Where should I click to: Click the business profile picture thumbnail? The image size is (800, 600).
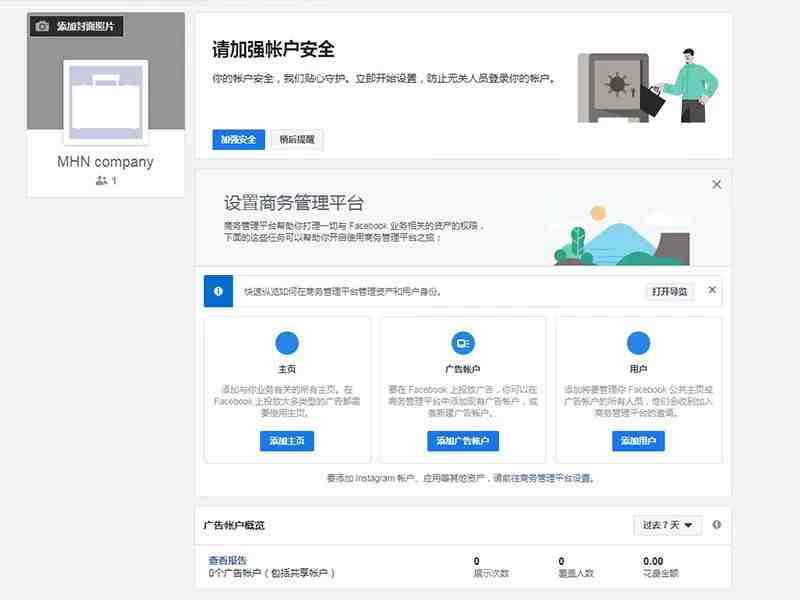pos(106,102)
